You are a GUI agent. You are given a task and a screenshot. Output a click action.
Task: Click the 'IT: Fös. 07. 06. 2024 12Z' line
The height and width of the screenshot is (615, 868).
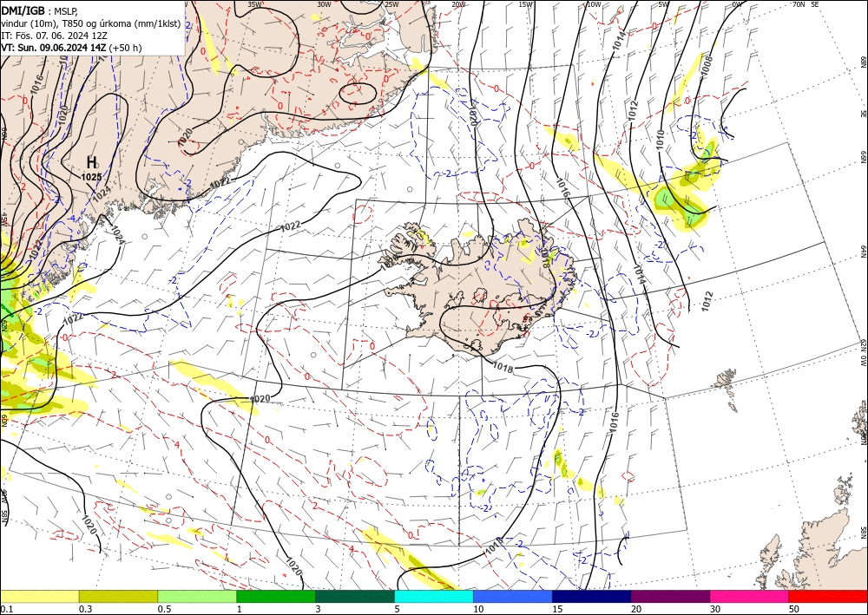(53, 36)
